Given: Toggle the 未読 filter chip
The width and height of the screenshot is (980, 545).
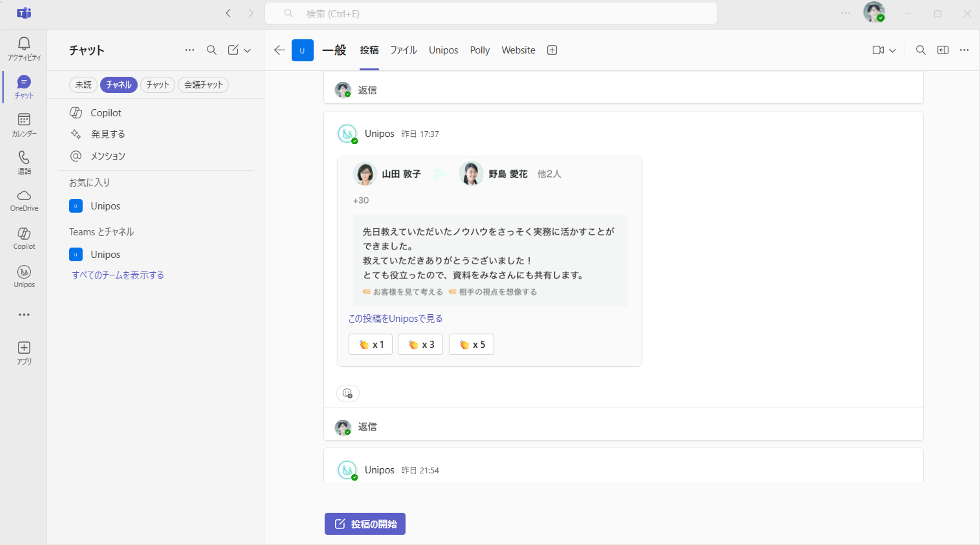Looking at the screenshot, I should 83,84.
